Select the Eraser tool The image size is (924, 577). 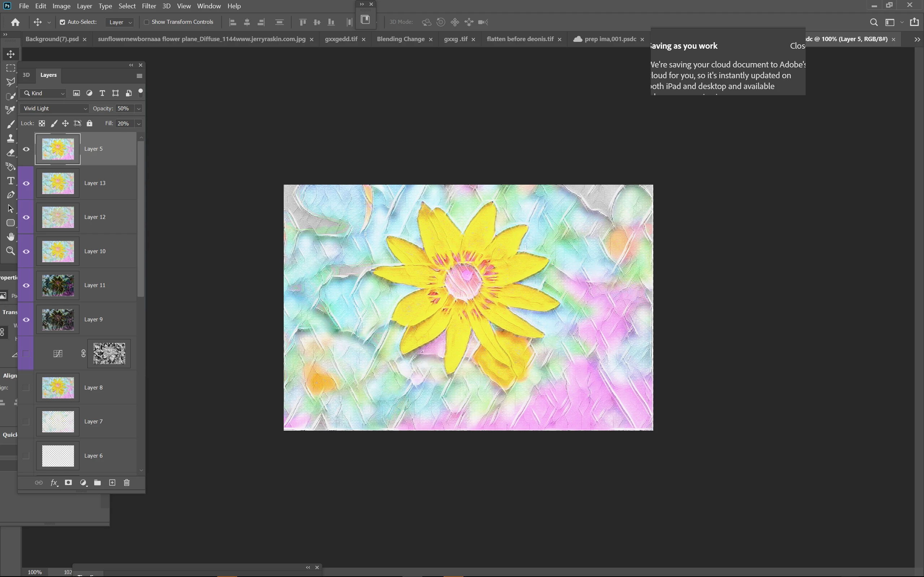click(11, 153)
